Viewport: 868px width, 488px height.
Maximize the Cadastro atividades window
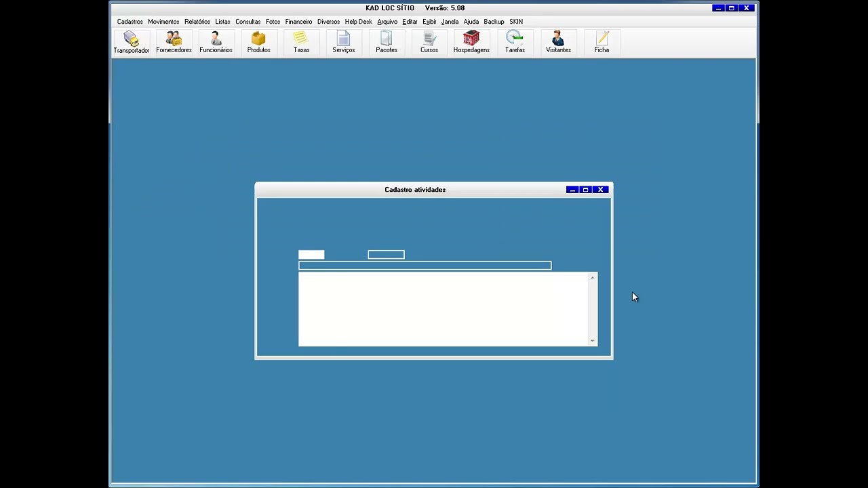(x=586, y=190)
